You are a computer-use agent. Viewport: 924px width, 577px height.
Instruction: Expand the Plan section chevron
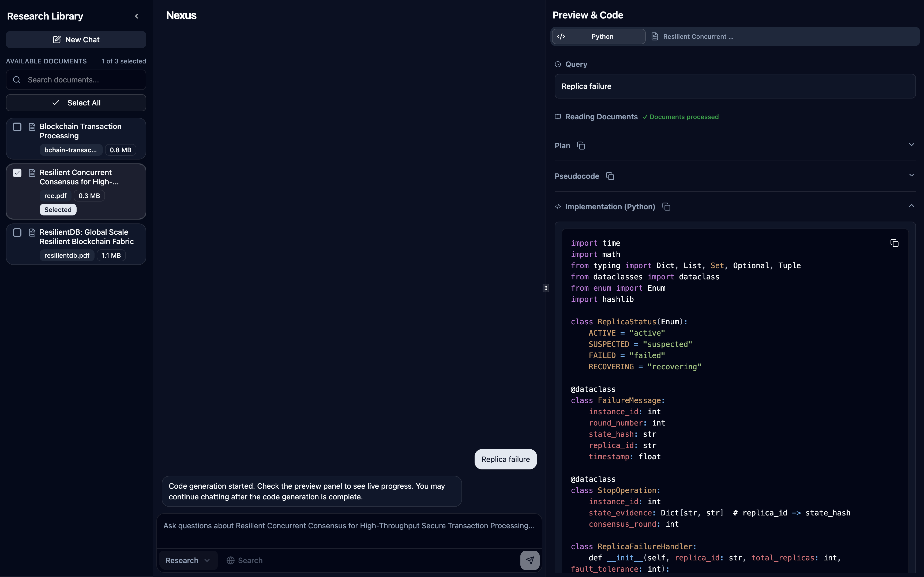(912, 144)
